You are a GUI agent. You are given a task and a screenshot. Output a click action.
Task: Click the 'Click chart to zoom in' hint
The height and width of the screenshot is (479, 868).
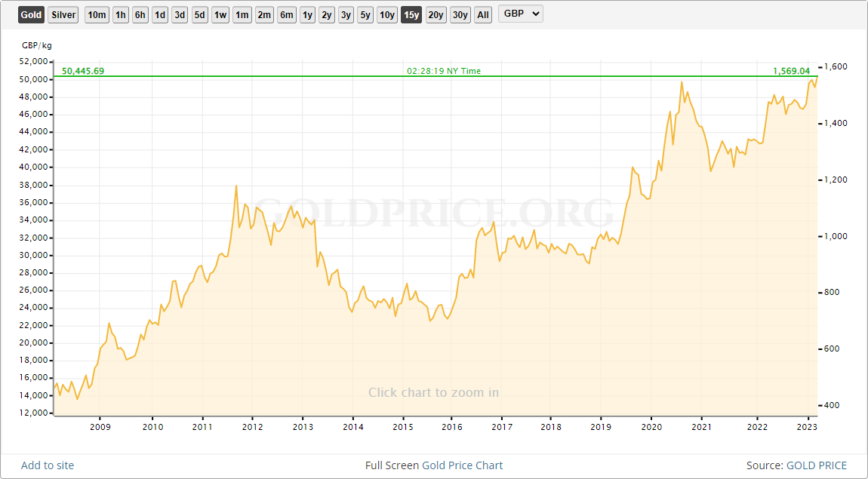433,392
